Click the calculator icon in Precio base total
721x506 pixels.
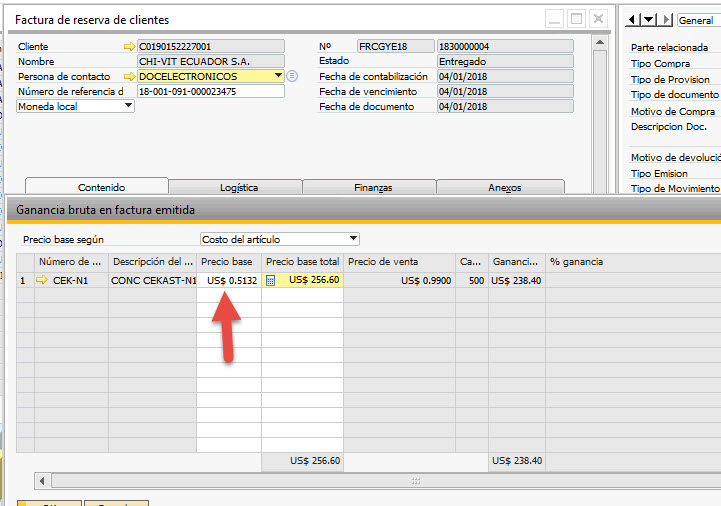[270, 281]
